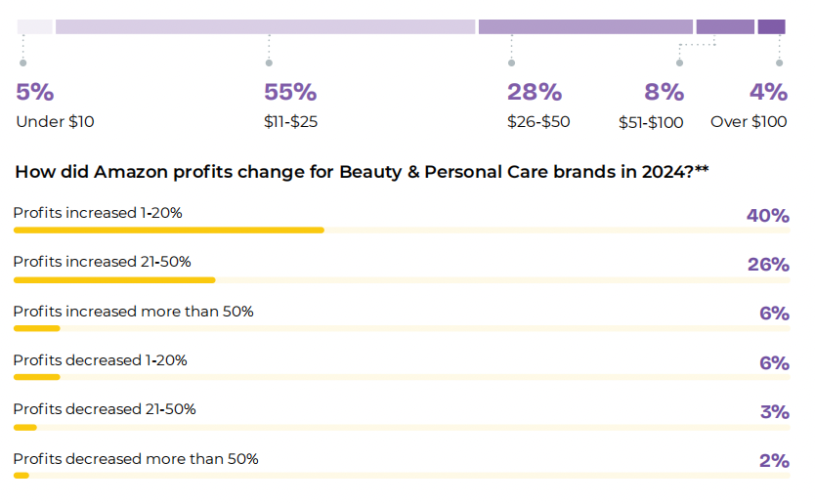Click the $26-$50 price range label
This screenshot has height=504, width=815.
pyautogui.click(x=538, y=122)
